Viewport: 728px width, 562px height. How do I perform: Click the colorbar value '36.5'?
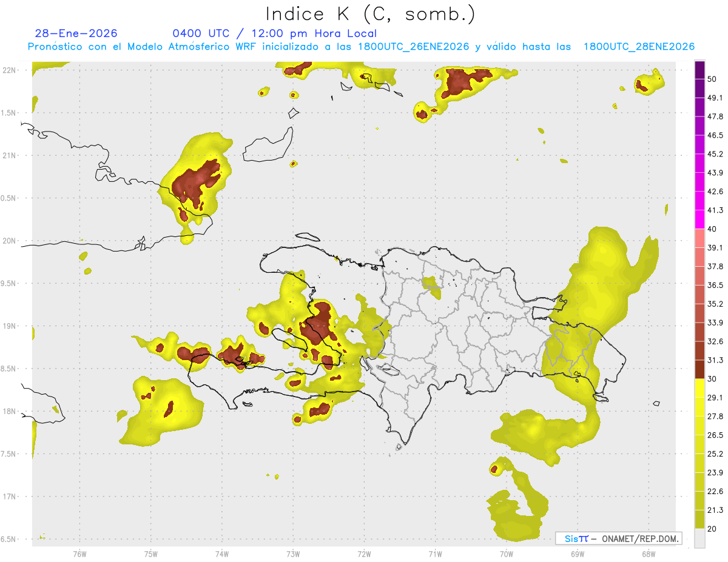point(715,285)
